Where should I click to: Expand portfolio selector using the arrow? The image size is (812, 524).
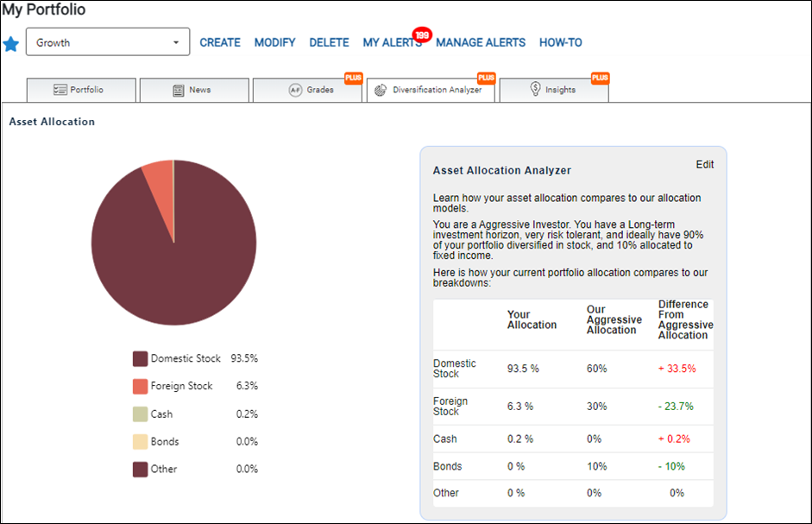[x=176, y=42]
